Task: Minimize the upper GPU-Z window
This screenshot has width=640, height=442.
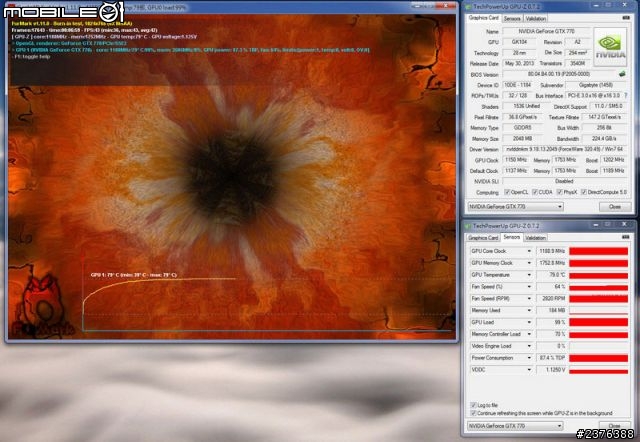Action: [596, 5]
